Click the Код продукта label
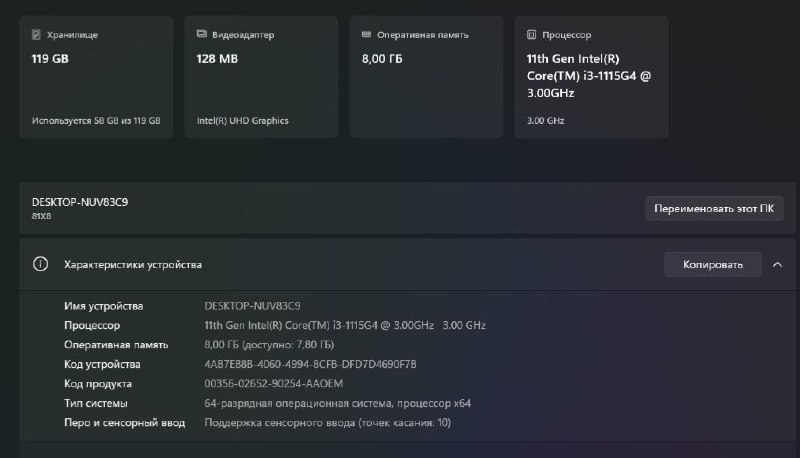Screen dimensions: 800x458 (x=98, y=384)
